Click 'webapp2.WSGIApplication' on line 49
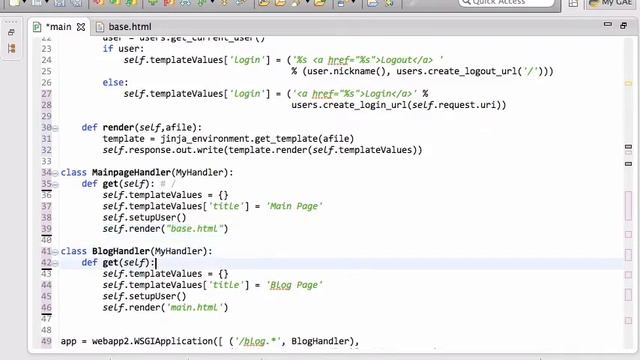Screen dimensions: 640x360 (x=152, y=341)
